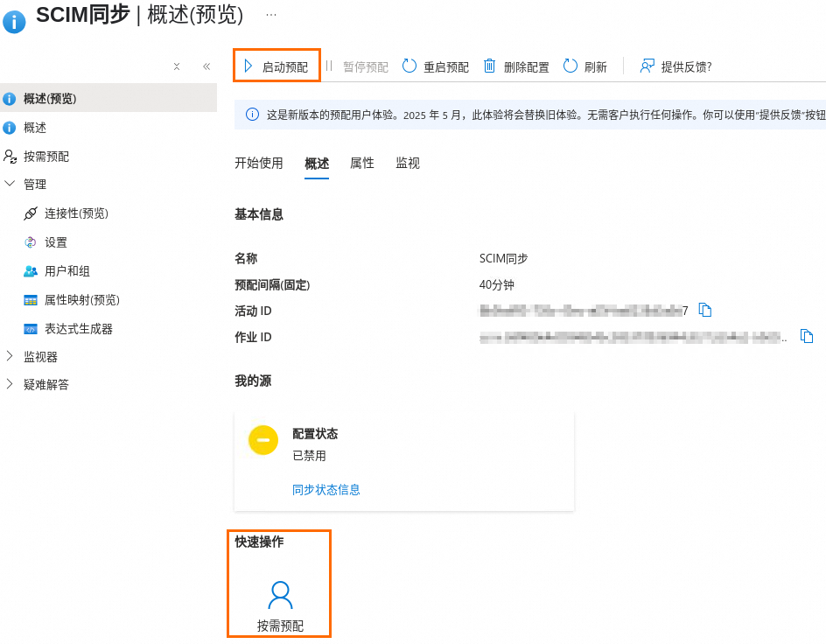Open the 同步状态信息 link
Image resolution: width=826 pixels, height=644 pixels.
pyautogui.click(x=326, y=490)
